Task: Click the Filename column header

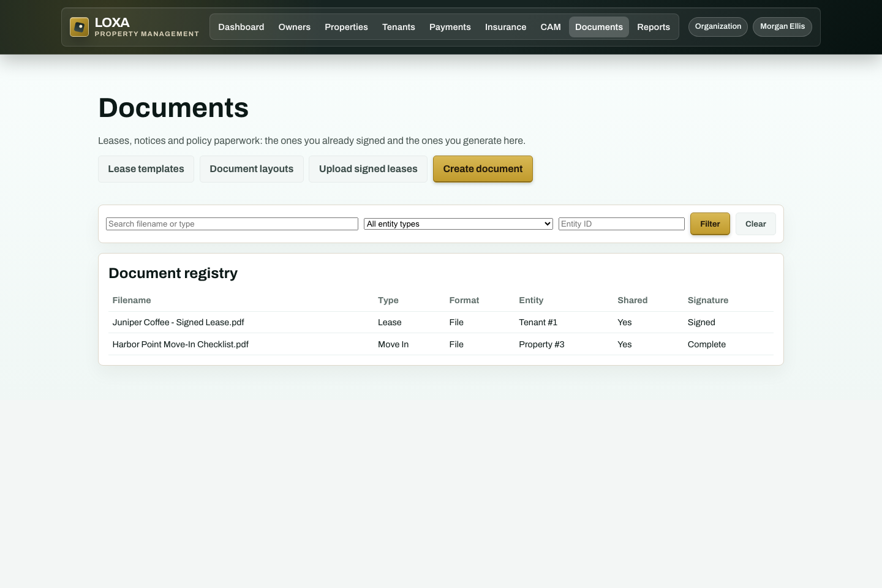Action: pyautogui.click(x=132, y=300)
